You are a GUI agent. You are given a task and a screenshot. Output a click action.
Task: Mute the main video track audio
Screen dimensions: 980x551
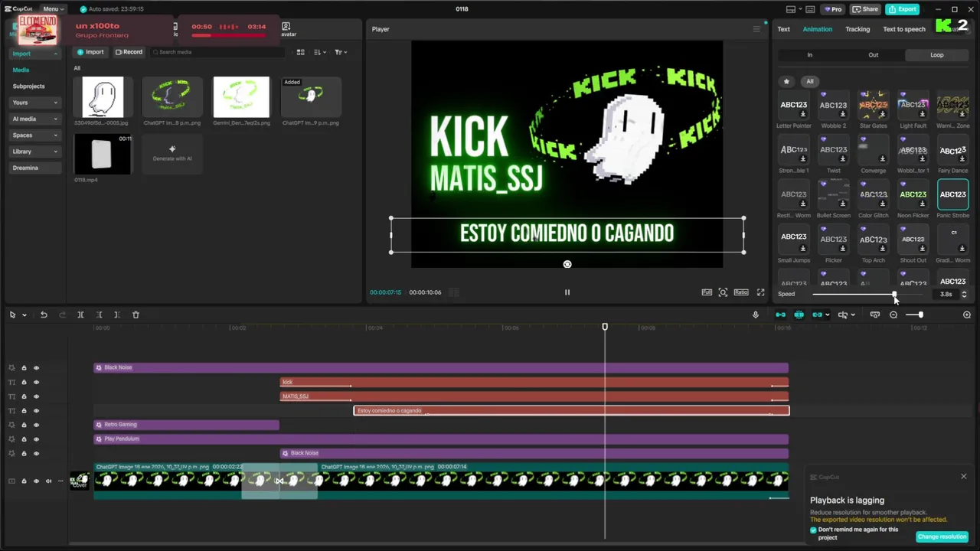pyautogui.click(x=48, y=481)
